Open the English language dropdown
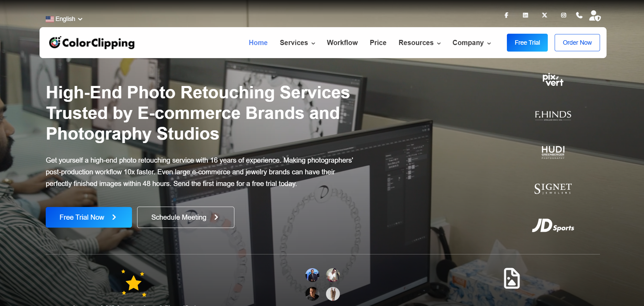Image resolution: width=644 pixels, height=306 pixels. (64, 19)
